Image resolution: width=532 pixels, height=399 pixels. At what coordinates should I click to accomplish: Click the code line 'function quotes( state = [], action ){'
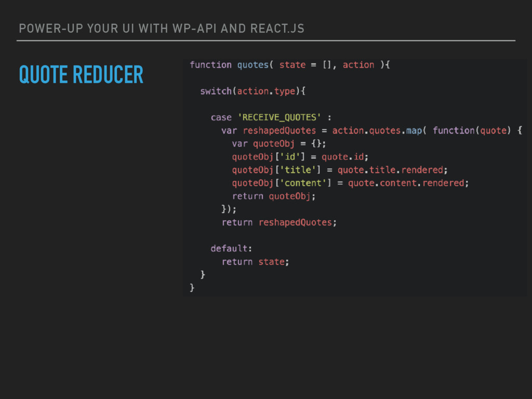click(290, 65)
